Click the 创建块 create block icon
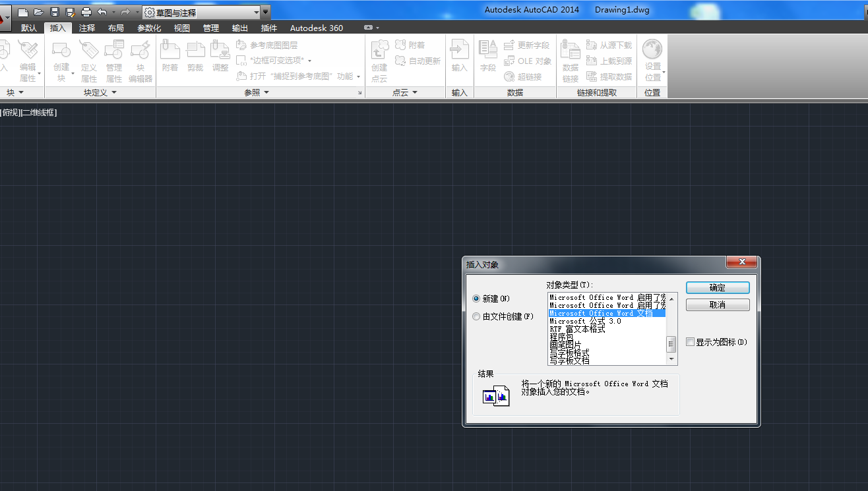868x491 pixels. (x=61, y=49)
